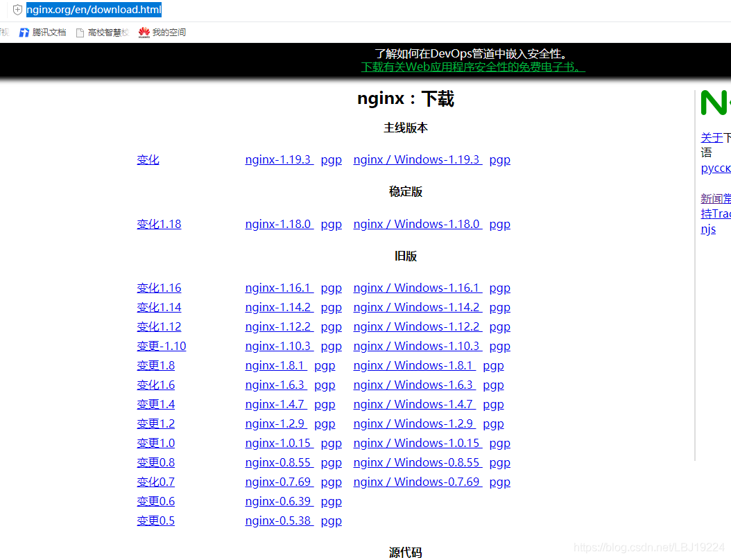The width and height of the screenshot is (731, 560).
Task: Download nginx-0.5.38 source
Action: [x=279, y=521]
